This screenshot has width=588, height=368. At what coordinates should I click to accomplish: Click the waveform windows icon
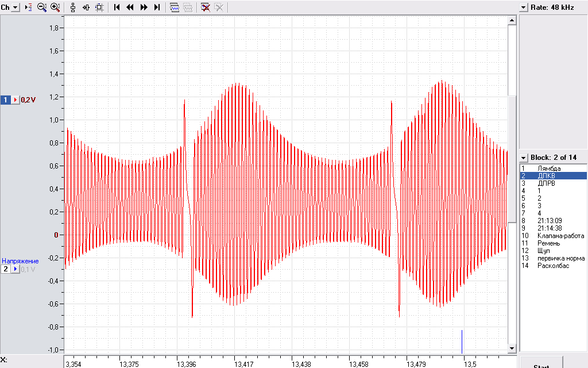click(x=175, y=7)
